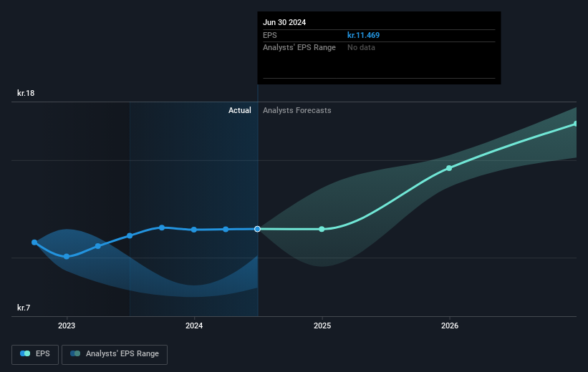Viewport: 588px width, 372px height.
Task: Click the EPS forecast point at 2025
Action: (x=322, y=229)
